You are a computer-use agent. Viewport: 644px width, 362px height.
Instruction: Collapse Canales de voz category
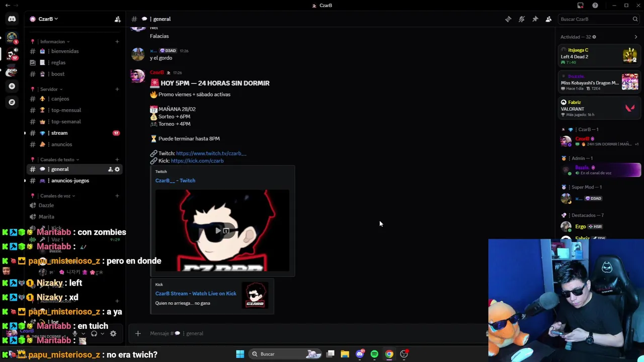point(57,196)
